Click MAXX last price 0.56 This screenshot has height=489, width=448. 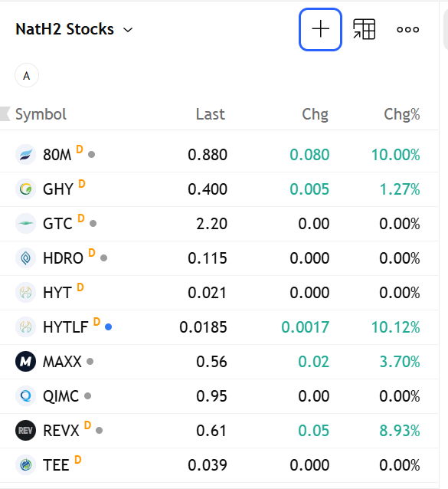[x=212, y=362]
